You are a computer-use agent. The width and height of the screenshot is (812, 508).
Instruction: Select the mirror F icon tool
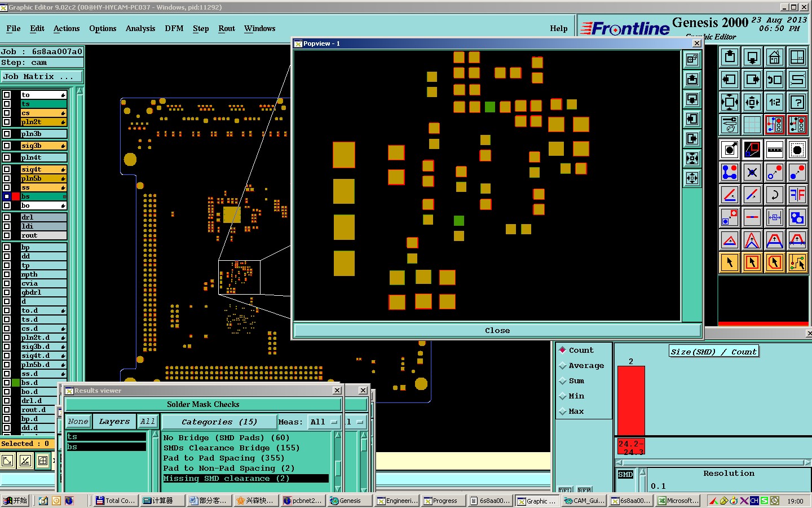pyautogui.click(x=797, y=195)
